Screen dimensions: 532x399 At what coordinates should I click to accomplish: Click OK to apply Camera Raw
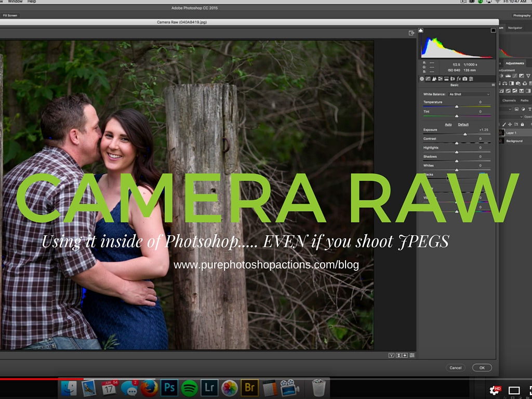482,368
